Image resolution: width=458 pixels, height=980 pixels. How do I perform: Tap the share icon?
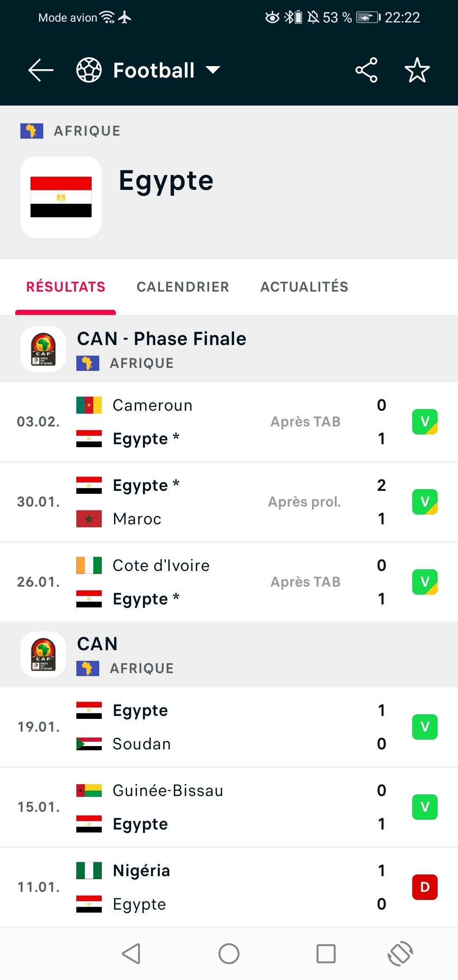click(x=366, y=70)
